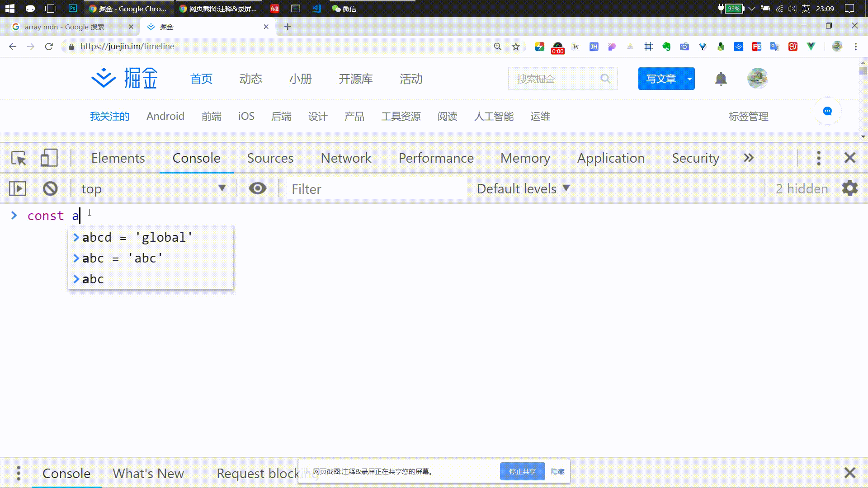This screenshot has width=868, height=488.
Task: Open console settings gear
Action: [x=849, y=188]
